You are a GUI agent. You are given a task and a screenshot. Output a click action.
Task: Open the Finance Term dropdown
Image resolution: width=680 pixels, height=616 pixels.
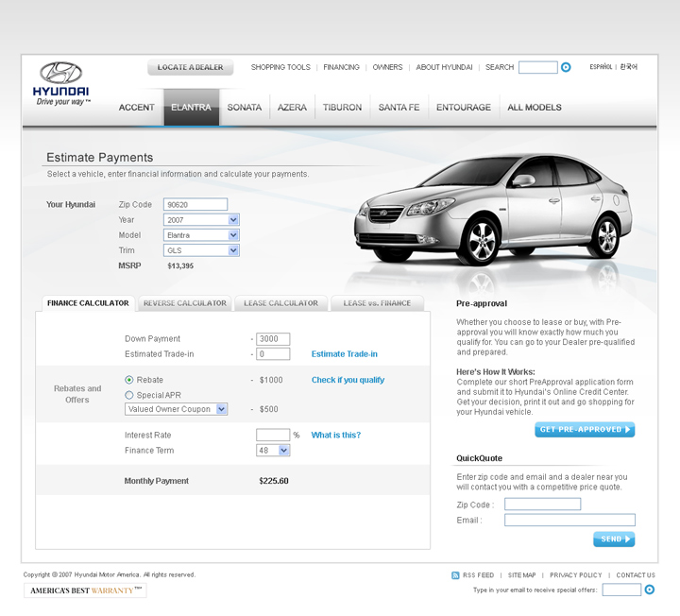(283, 451)
